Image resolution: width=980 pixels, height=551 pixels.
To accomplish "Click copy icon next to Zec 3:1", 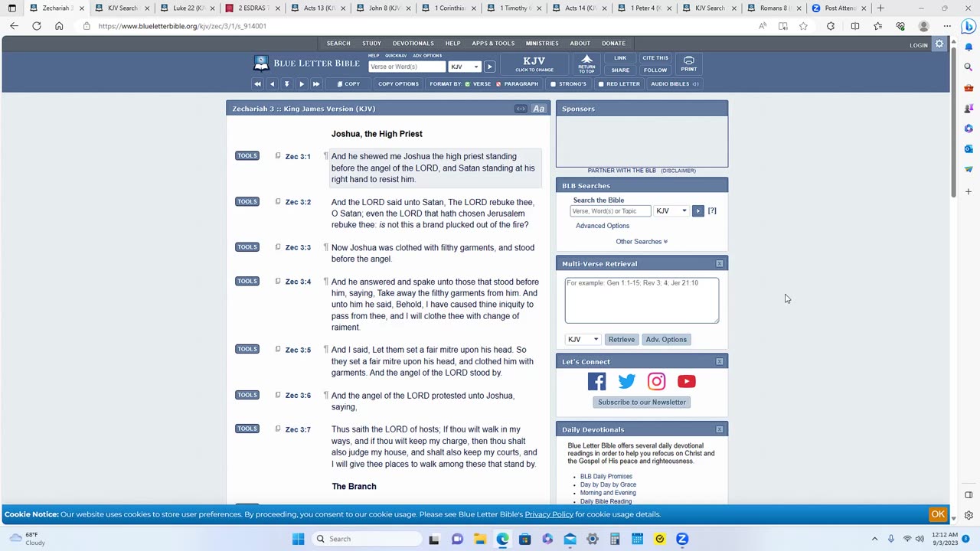I will [x=278, y=156].
